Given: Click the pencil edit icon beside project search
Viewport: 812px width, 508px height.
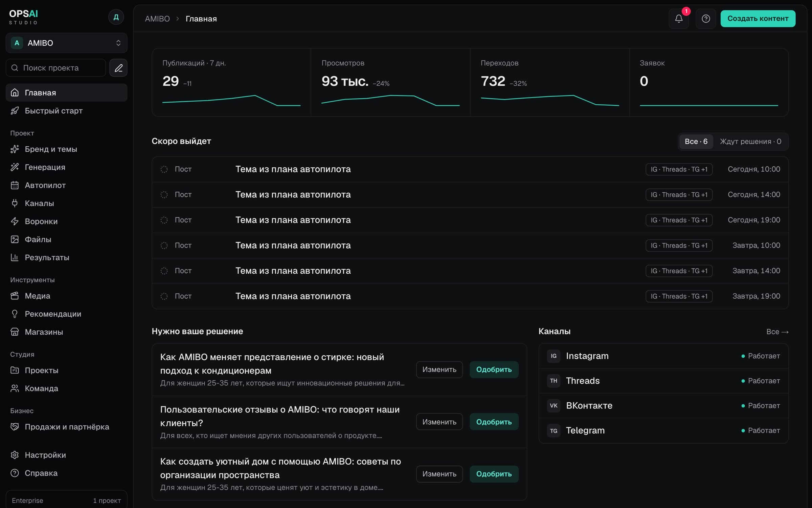Looking at the screenshot, I should (118, 68).
